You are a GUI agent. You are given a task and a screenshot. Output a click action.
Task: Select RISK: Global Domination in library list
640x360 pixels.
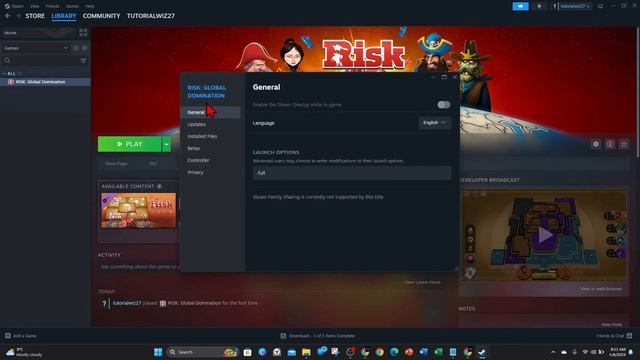(45, 82)
